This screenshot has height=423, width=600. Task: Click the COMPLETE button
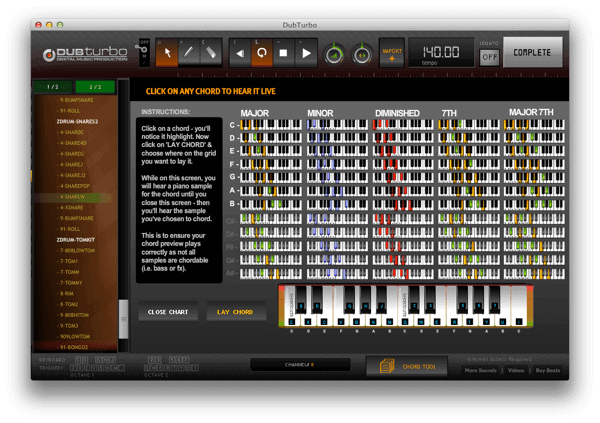pyautogui.click(x=532, y=52)
